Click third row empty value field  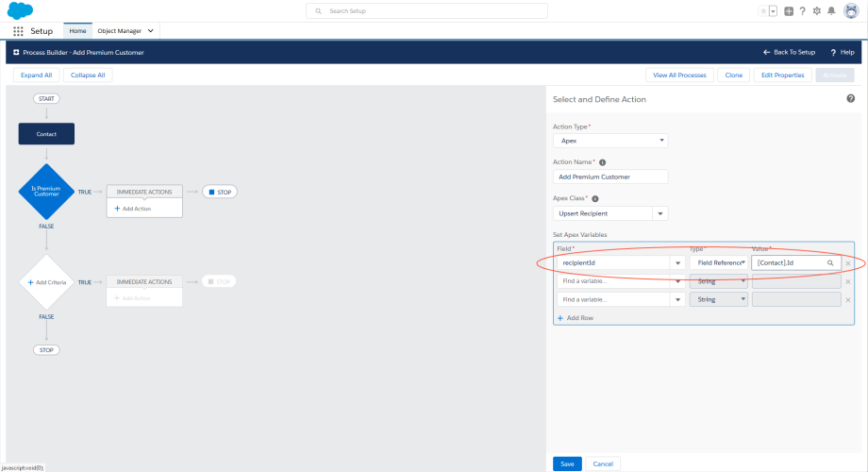(796, 299)
